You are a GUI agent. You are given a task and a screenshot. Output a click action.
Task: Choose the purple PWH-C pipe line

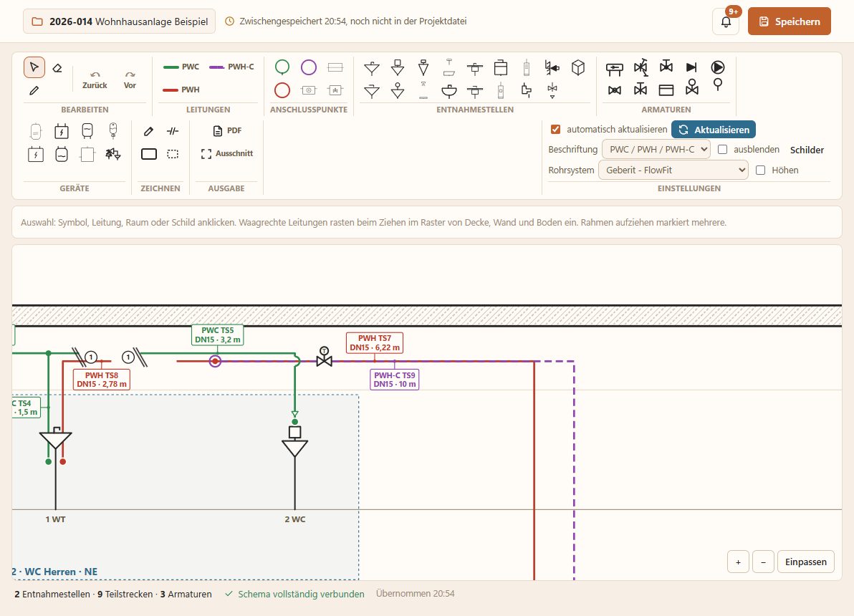tap(231, 67)
